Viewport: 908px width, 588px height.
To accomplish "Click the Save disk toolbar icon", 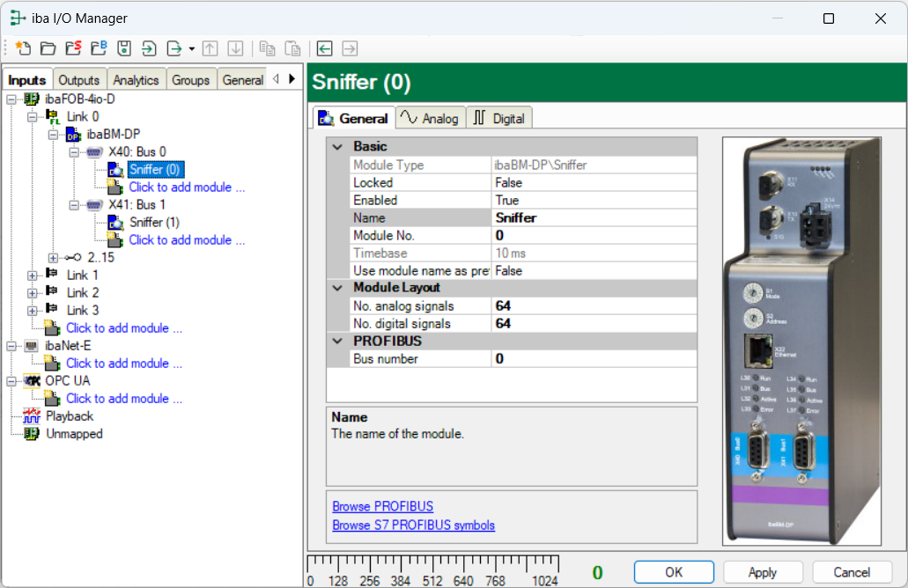I will 124,48.
